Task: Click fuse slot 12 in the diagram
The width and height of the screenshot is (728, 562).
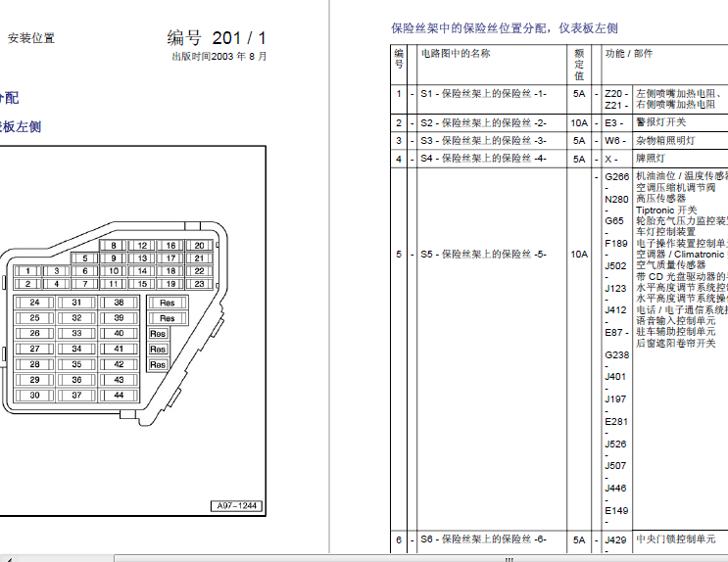Action: tap(142, 246)
